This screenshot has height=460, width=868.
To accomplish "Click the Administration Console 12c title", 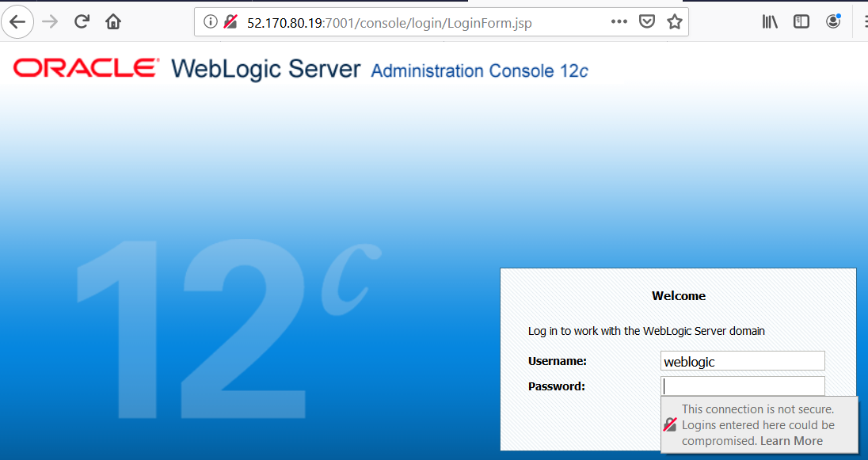I will pos(479,71).
